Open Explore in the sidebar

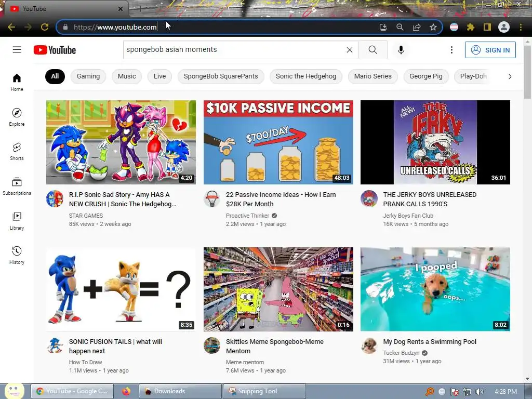click(17, 117)
